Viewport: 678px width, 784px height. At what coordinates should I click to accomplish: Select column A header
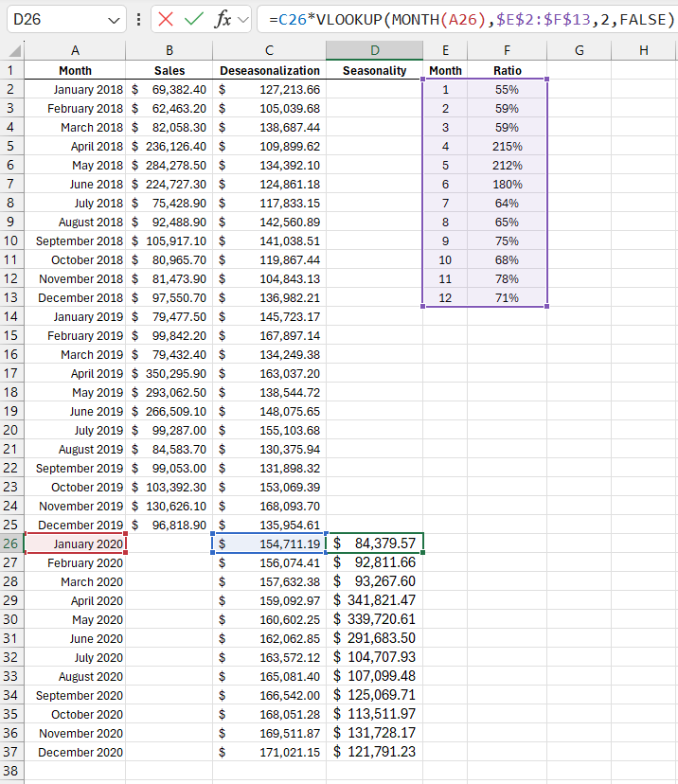pyautogui.click(x=75, y=50)
